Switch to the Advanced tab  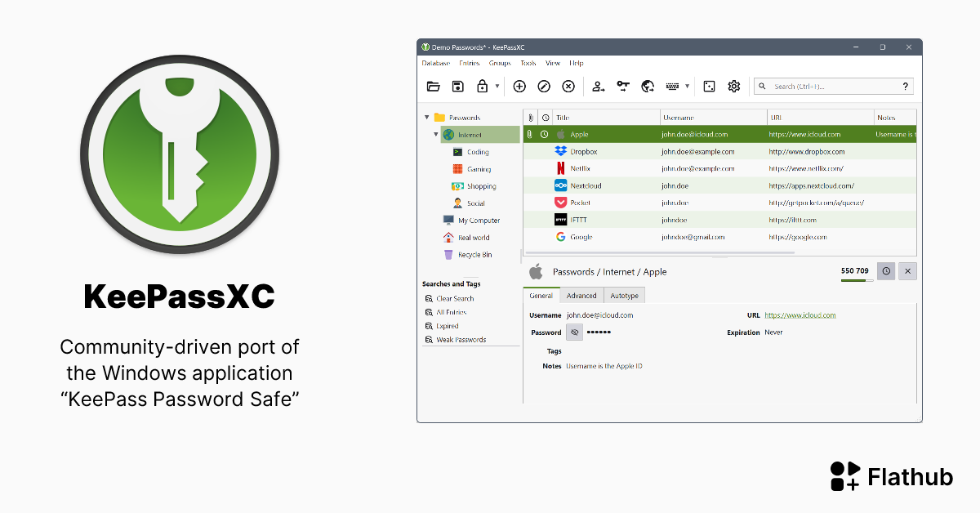(581, 296)
